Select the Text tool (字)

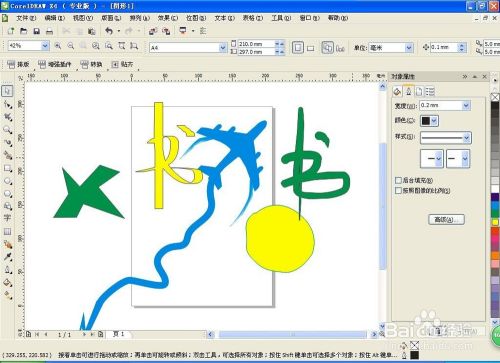pyautogui.click(x=8, y=218)
